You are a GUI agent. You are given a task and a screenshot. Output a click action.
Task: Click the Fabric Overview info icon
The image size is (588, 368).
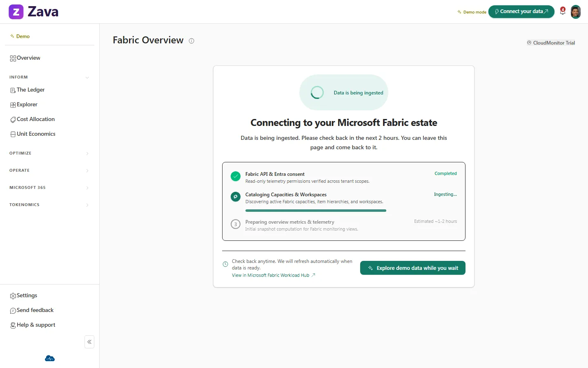pos(192,41)
